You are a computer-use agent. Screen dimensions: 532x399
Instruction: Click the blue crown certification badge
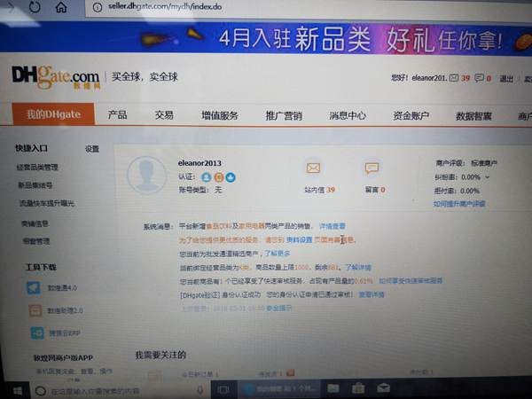231,177
